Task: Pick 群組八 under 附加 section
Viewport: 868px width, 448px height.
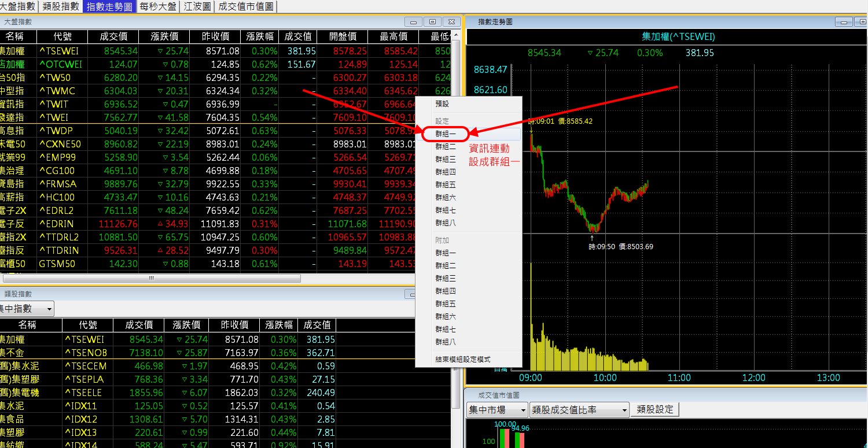Action: [x=446, y=342]
